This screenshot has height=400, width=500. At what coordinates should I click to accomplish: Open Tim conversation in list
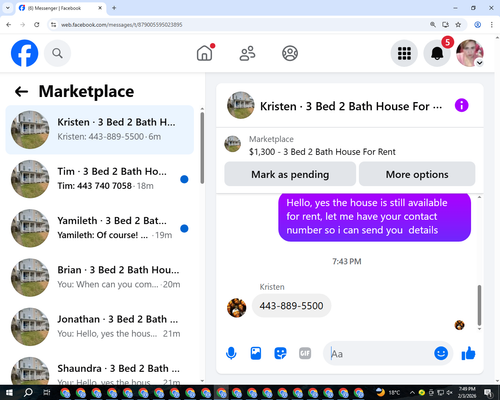coord(100,179)
